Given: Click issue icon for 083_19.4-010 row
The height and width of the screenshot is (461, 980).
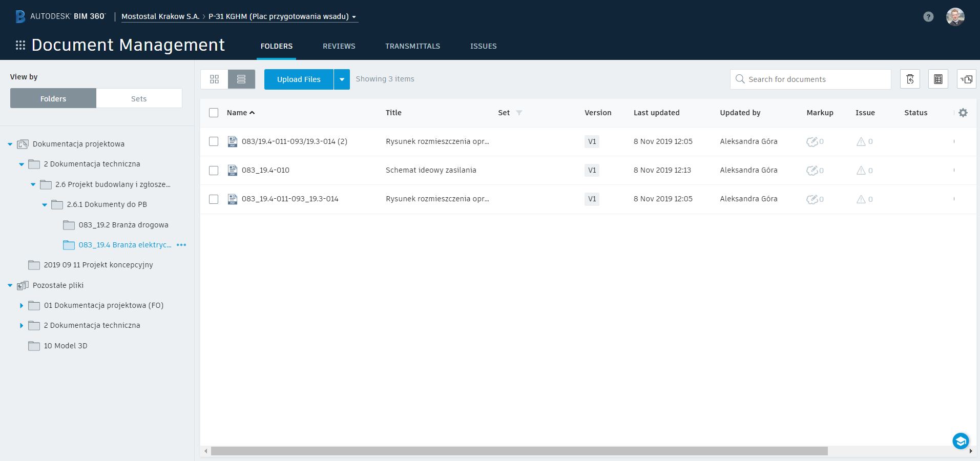Looking at the screenshot, I should coord(861,171).
